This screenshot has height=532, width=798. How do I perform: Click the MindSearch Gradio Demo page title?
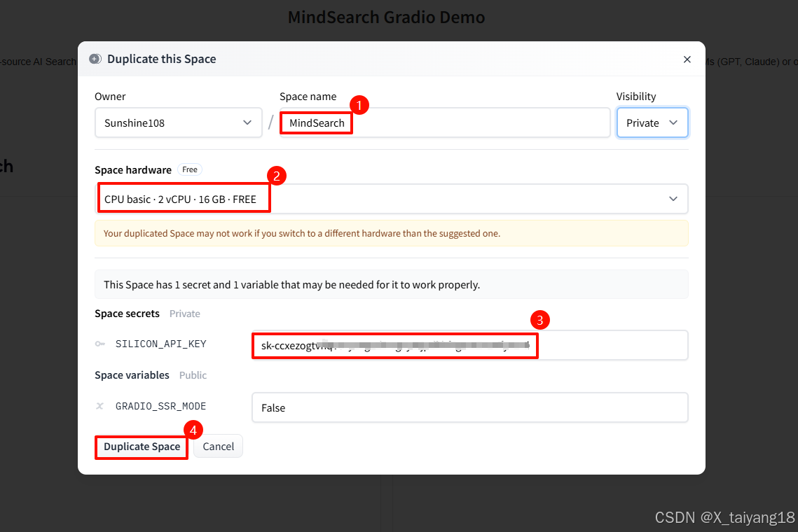(386, 17)
